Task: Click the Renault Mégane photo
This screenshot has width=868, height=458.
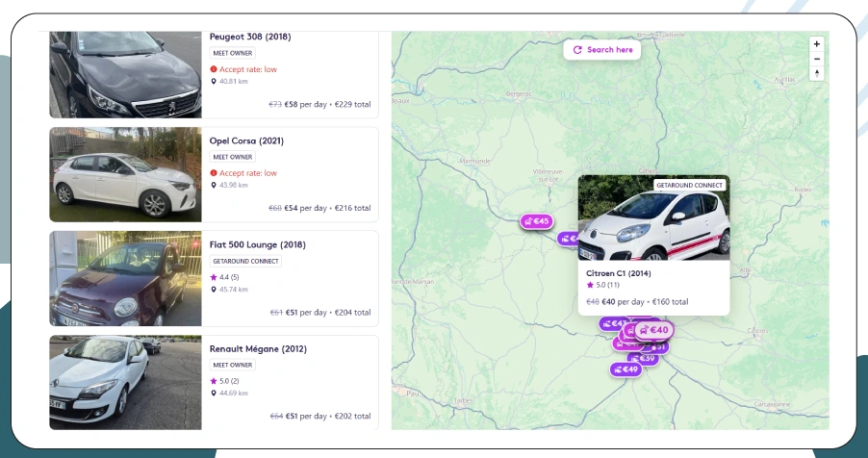Action: point(126,383)
